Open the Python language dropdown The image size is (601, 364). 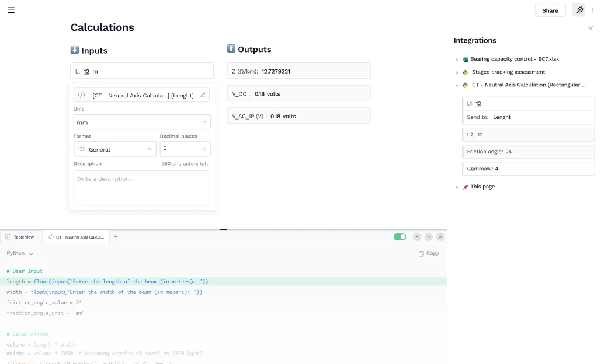[20, 254]
